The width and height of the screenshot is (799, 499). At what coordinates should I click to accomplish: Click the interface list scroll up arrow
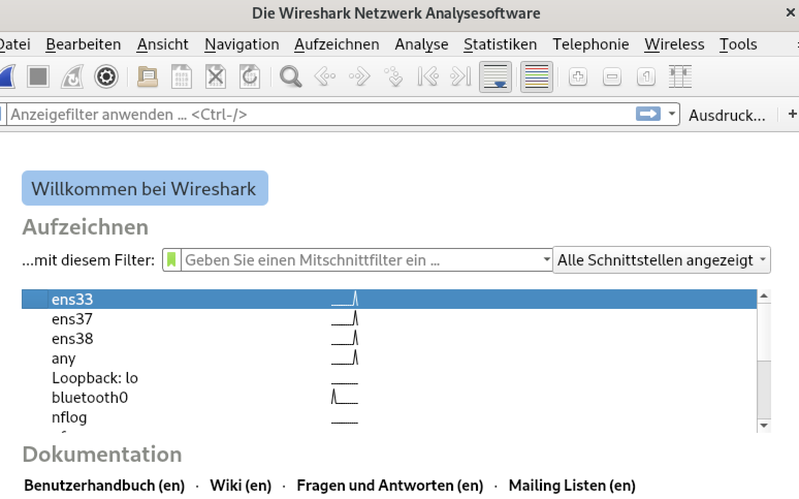[764, 296]
